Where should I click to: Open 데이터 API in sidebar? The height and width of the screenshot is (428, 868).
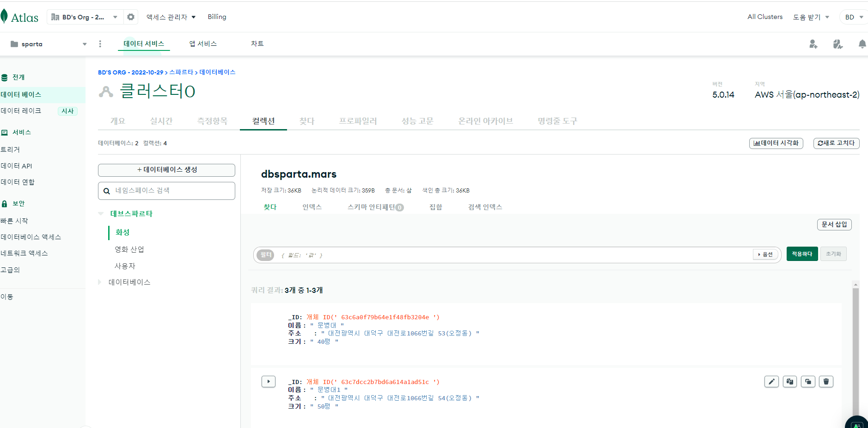point(17,166)
